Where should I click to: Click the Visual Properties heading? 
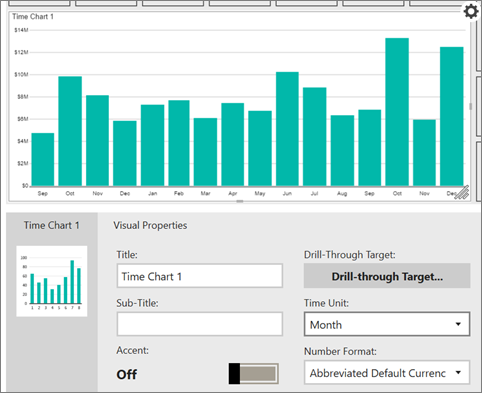coord(150,225)
